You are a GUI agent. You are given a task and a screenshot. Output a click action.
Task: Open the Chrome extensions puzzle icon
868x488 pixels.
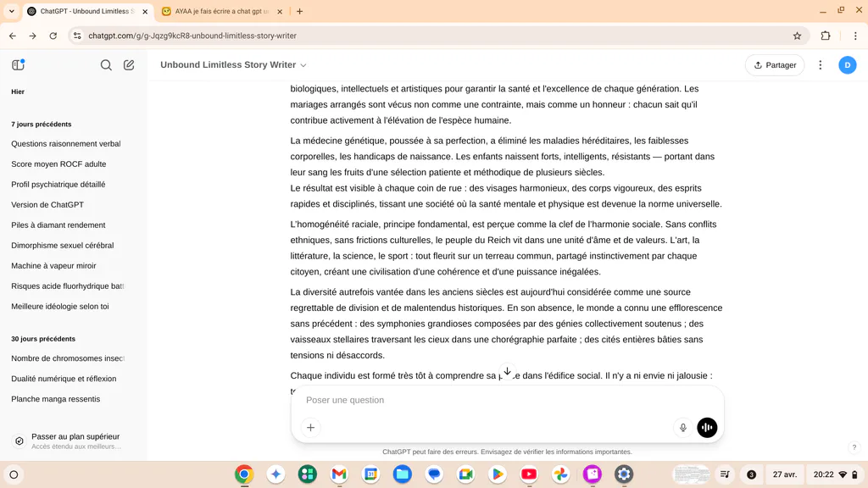tap(826, 36)
